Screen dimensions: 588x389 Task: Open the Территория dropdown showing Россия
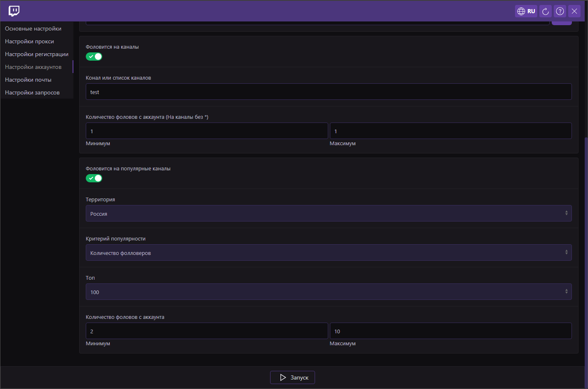click(329, 213)
